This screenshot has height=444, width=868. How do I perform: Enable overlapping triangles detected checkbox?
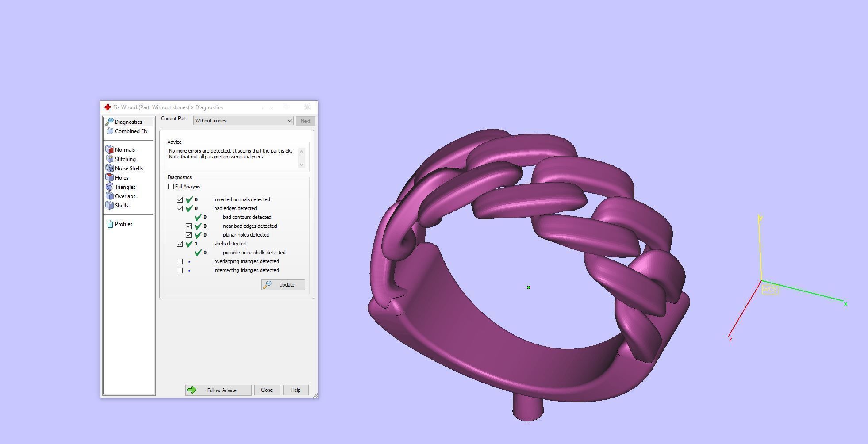coord(180,261)
